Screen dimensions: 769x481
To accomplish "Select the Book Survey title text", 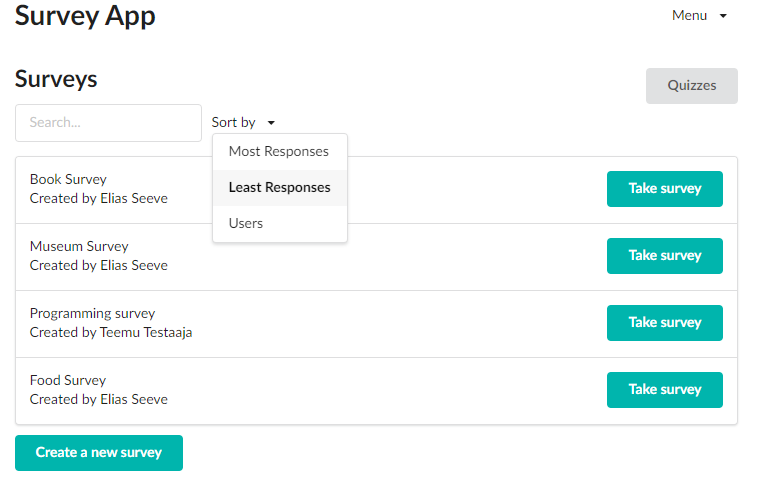I will (x=68, y=179).
